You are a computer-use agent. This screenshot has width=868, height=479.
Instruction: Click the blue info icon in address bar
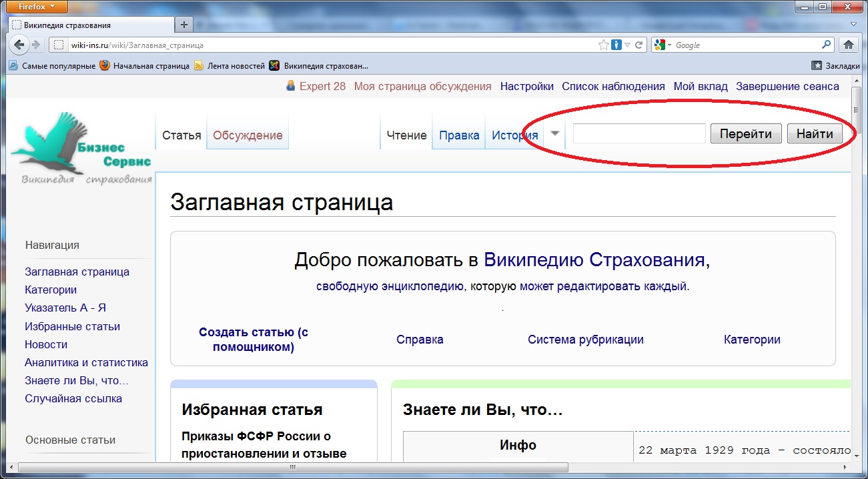coord(616,45)
